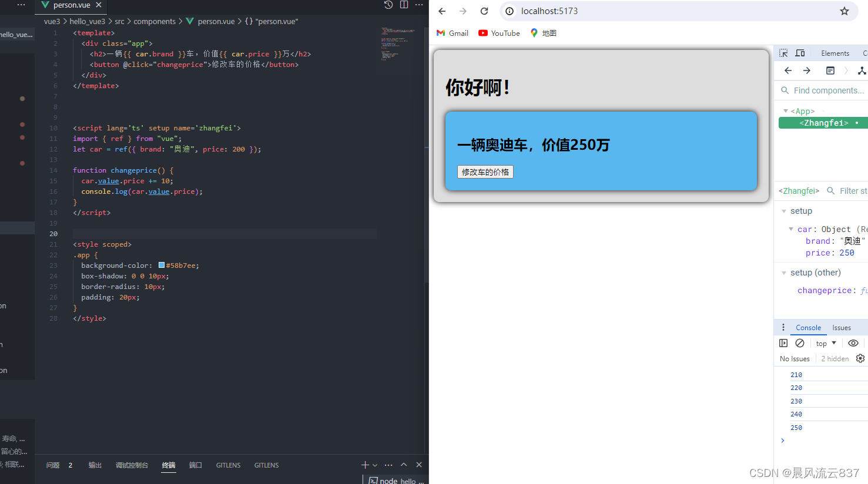This screenshot has height=484, width=868.
Task: Create a new terminal with plus icon
Action: (x=365, y=465)
